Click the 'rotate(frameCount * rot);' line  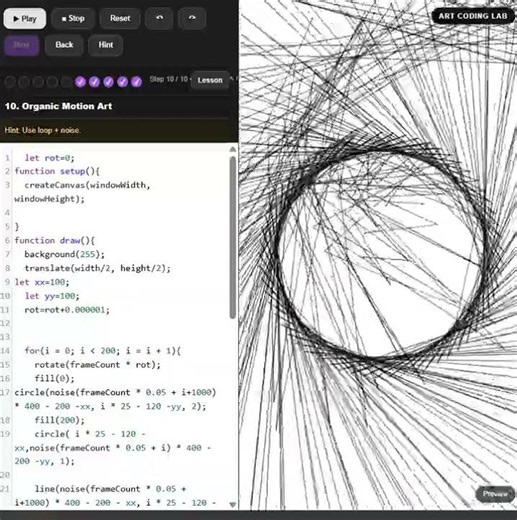pos(97,365)
